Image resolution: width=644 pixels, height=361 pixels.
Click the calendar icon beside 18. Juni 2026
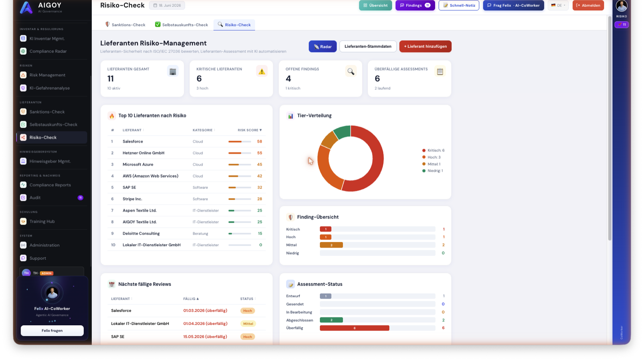pyautogui.click(x=155, y=6)
